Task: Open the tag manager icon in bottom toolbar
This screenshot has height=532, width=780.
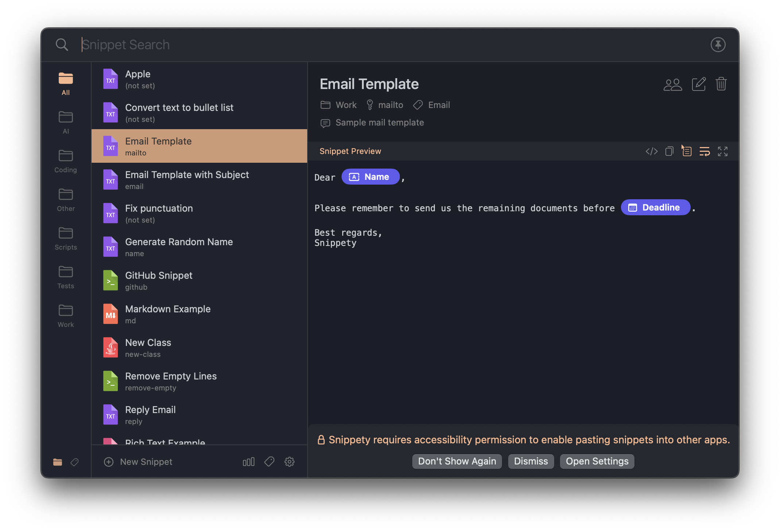Action: click(x=269, y=462)
